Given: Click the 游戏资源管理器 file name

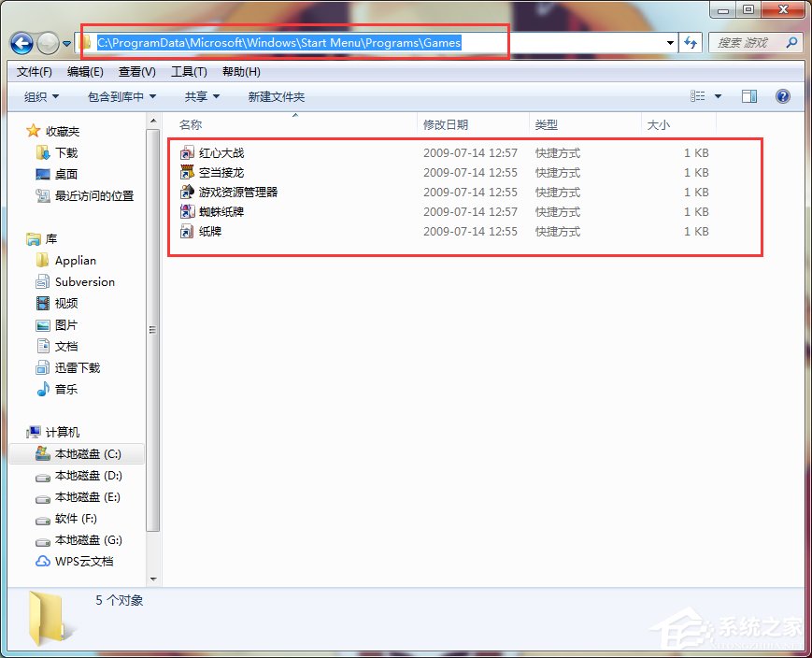Looking at the screenshot, I should click(238, 193).
